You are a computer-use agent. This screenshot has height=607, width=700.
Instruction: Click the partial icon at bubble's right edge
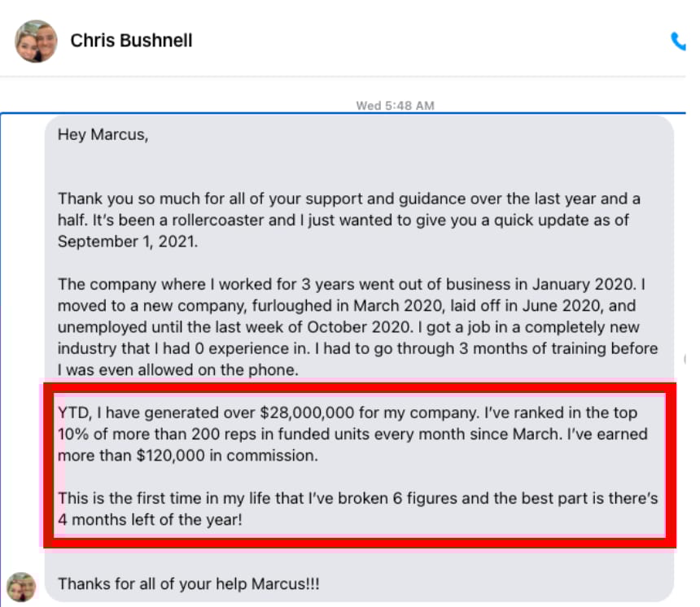[685, 359]
